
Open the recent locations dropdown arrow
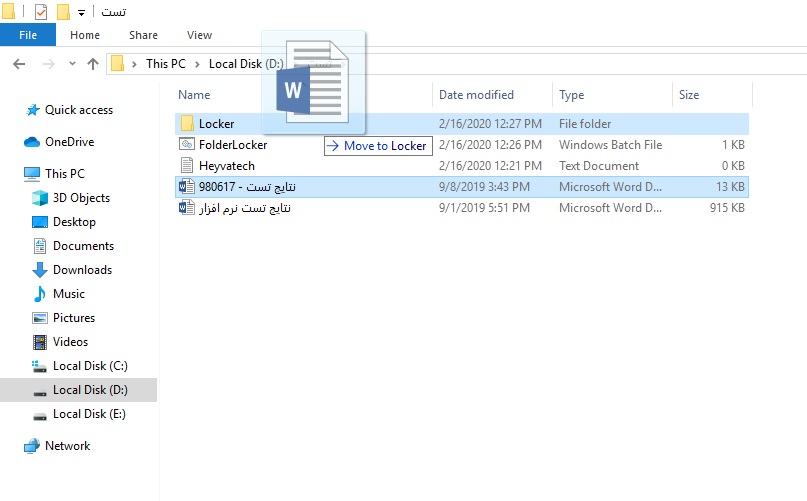click(x=72, y=64)
